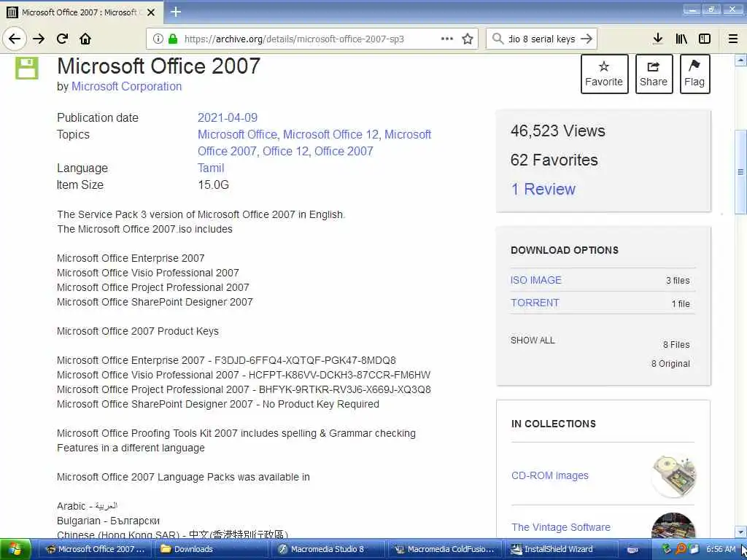The height and width of the screenshot is (560, 747).
Task: Click The Vintage Software collection thumbnail
Action: (x=673, y=526)
